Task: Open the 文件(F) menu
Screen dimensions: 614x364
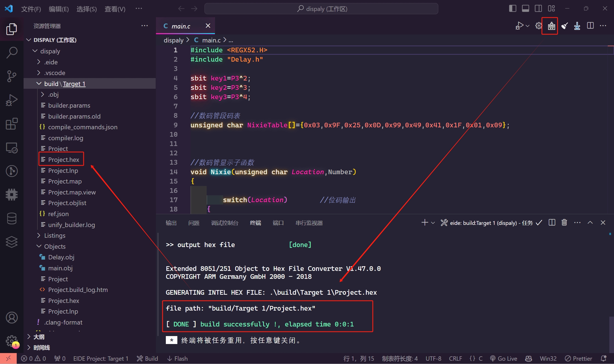Action: pyautogui.click(x=31, y=9)
